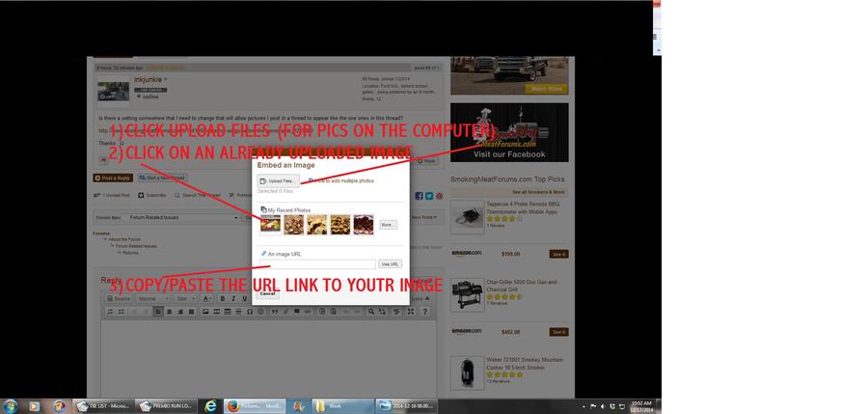Open the paragraph format Normal dropdown
The width and height of the screenshot is (868, 414).
[152, 299]
